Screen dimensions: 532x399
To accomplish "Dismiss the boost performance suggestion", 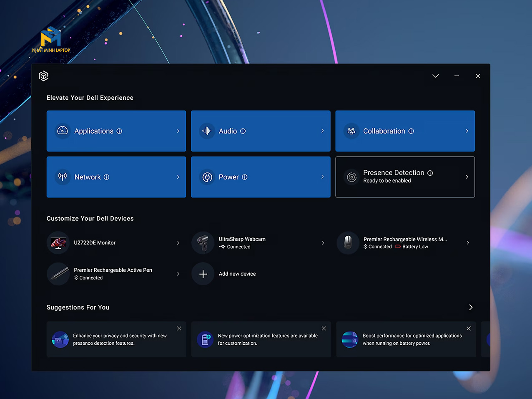I will (x=469, y=328).
